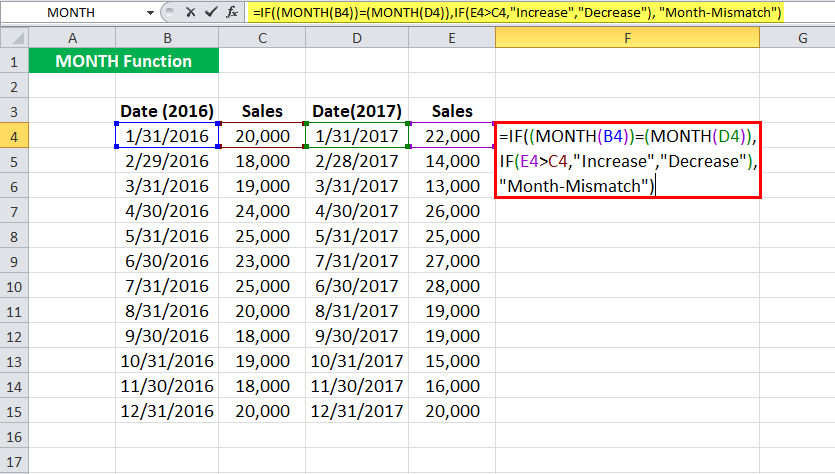
Task: Click the Sales header in column E
Action: 452,111
